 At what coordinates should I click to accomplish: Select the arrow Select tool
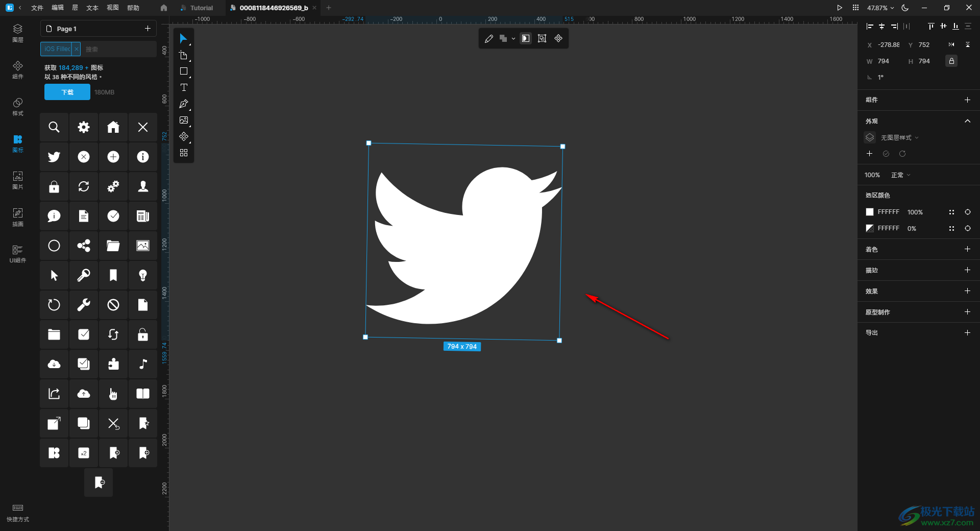[183, 39]
